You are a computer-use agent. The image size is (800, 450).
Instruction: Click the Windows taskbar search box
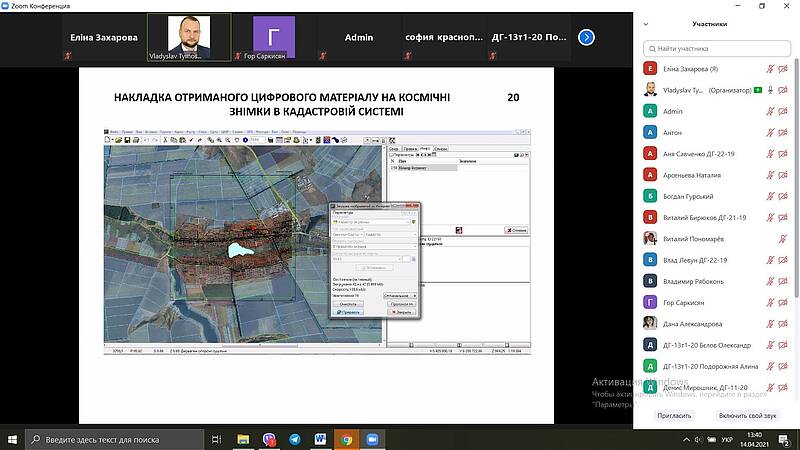pos(114,439)
